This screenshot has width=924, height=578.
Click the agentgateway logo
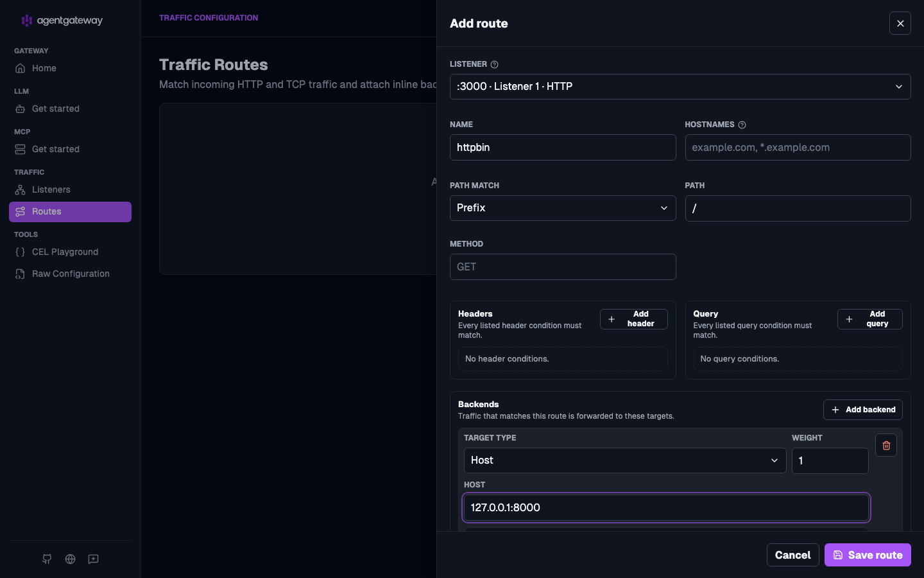pos(62,21)
